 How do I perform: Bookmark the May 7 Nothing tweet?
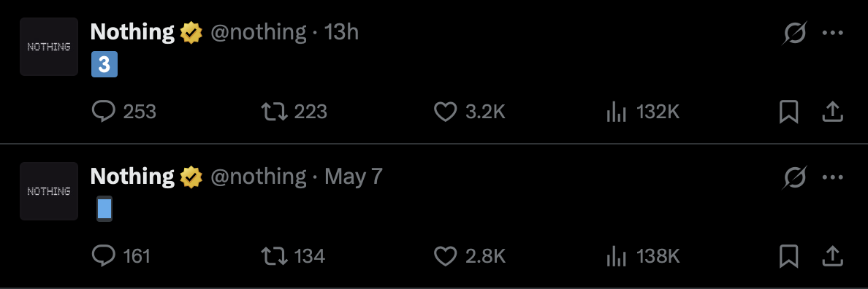coord(789,256)
